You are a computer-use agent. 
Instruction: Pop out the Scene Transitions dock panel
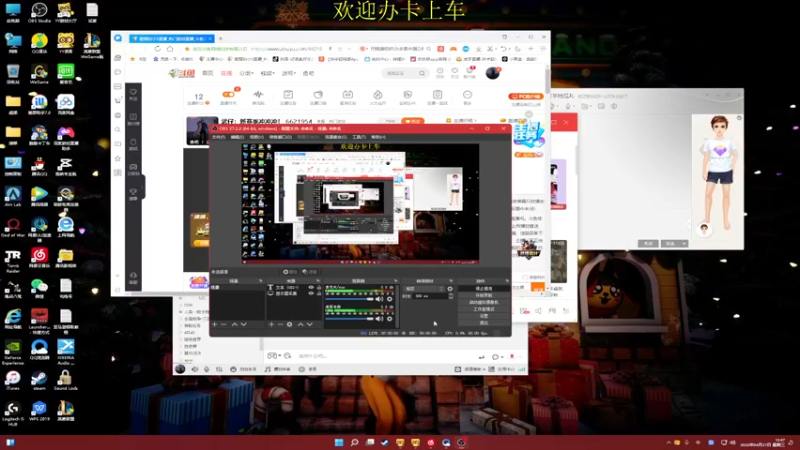click(x=451, y=281)
